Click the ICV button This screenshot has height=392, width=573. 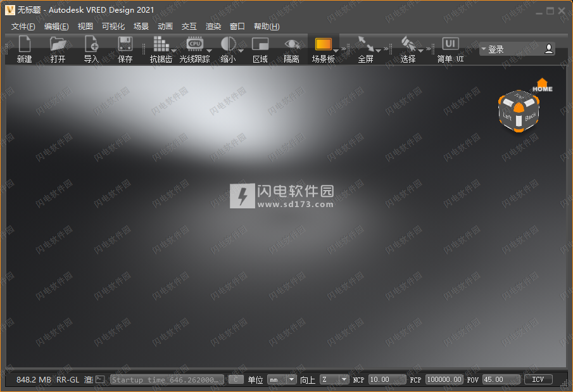pyautogui.click(x=538, y=379)
